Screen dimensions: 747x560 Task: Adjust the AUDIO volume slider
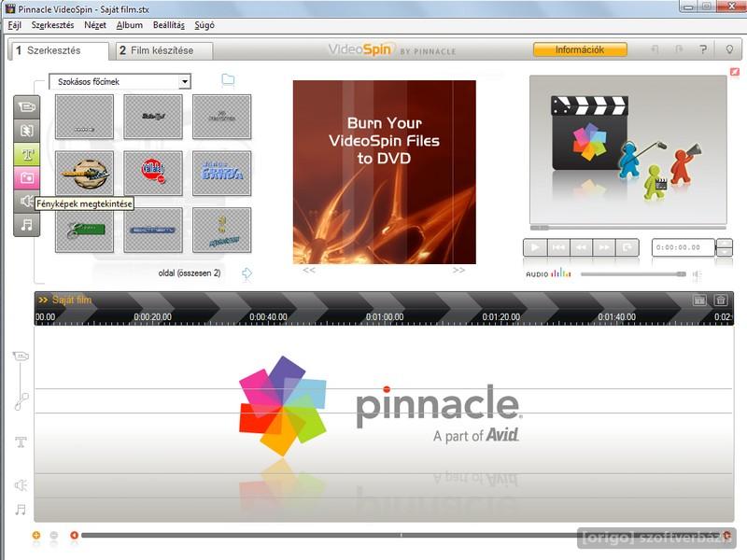(633, 274)
